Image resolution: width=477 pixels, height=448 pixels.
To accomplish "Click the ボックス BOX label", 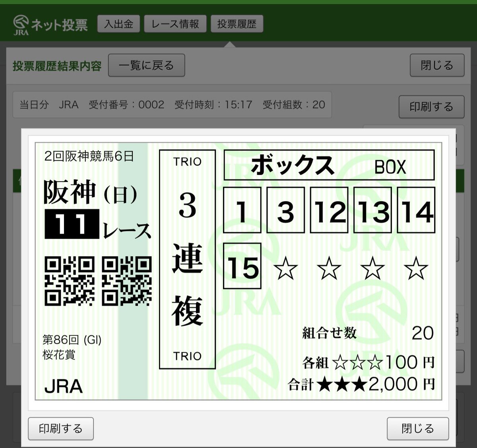I will click(329, 165).
